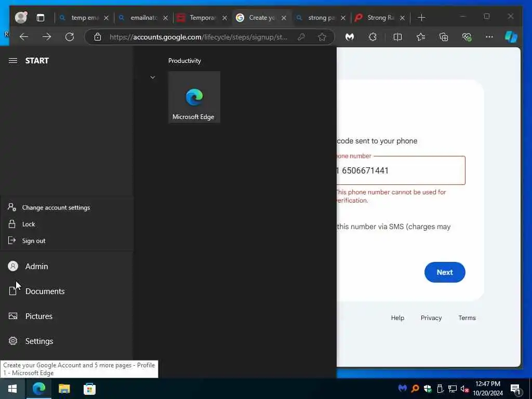This screenshot has height=399, width=532.
Task: Open the Collections panel
Action: pos(444,37)
